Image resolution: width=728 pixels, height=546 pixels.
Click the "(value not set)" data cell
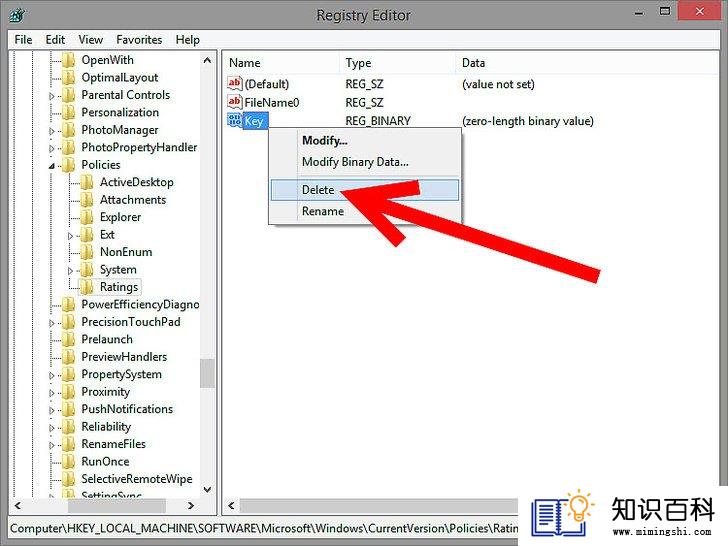498,84
